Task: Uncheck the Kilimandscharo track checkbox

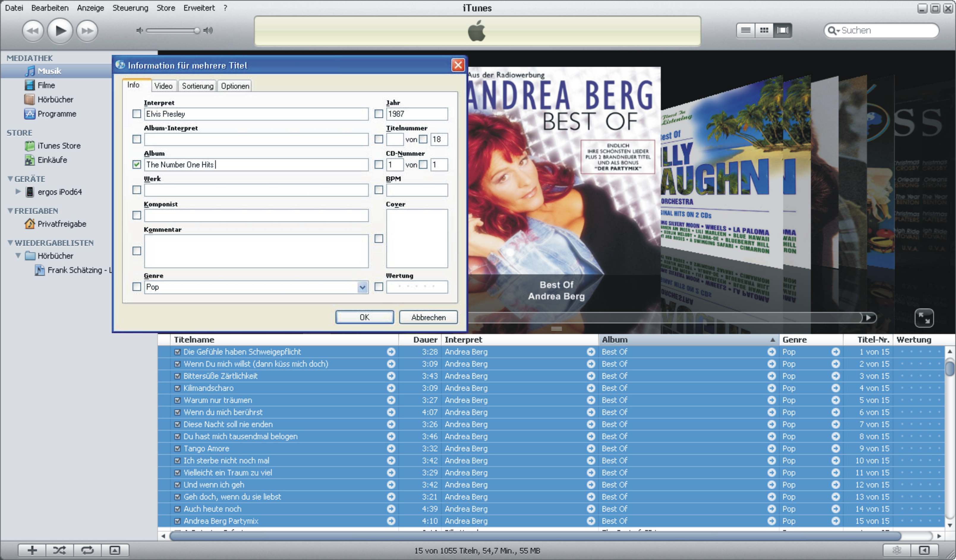Action: click(x=177, y=388)
